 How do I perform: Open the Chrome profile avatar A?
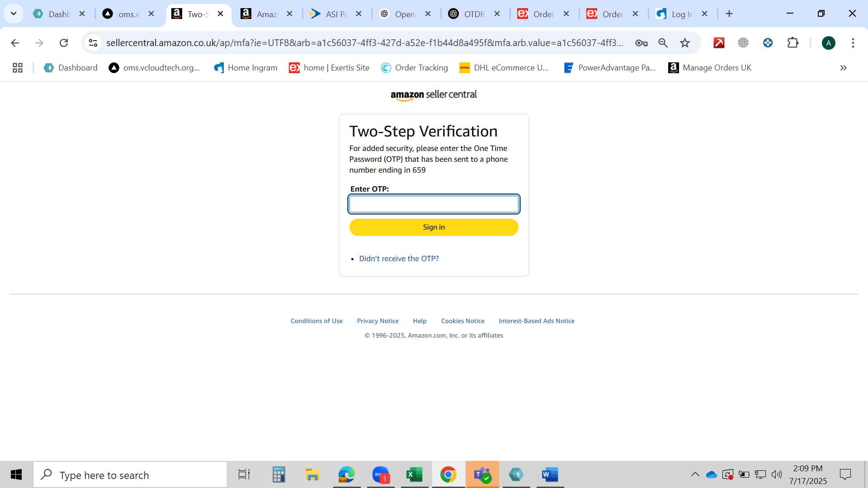click(828, 43)
